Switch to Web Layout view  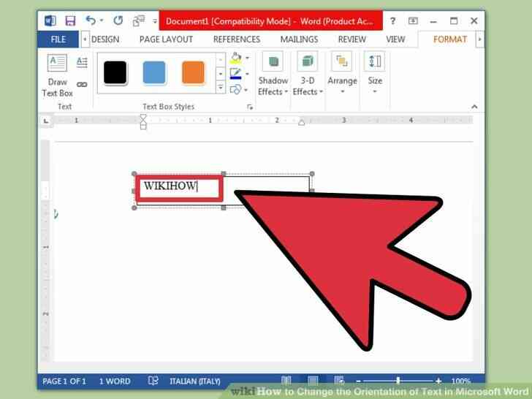pyautogui.click(x=339, y=381)
